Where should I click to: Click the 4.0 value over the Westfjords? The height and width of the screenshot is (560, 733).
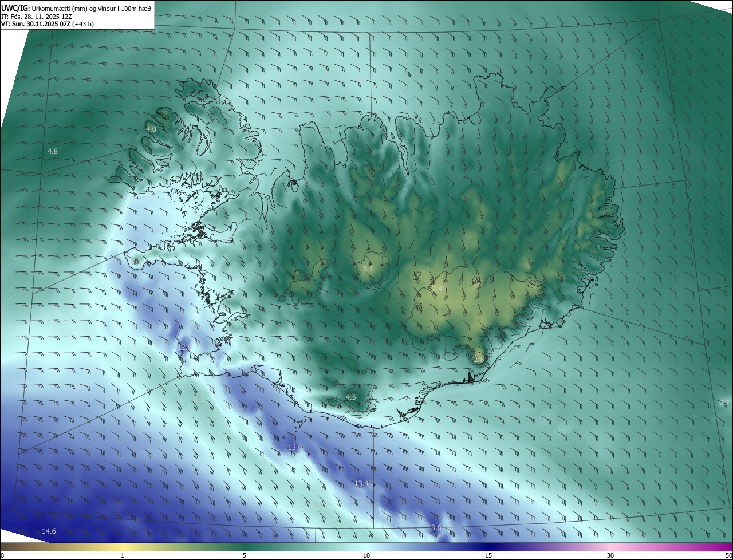point(151,129)
